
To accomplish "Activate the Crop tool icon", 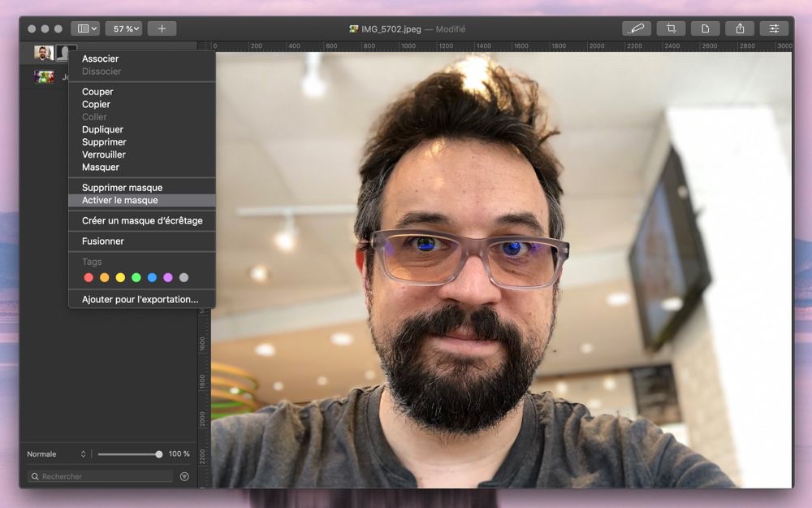I will click(671, 28).
